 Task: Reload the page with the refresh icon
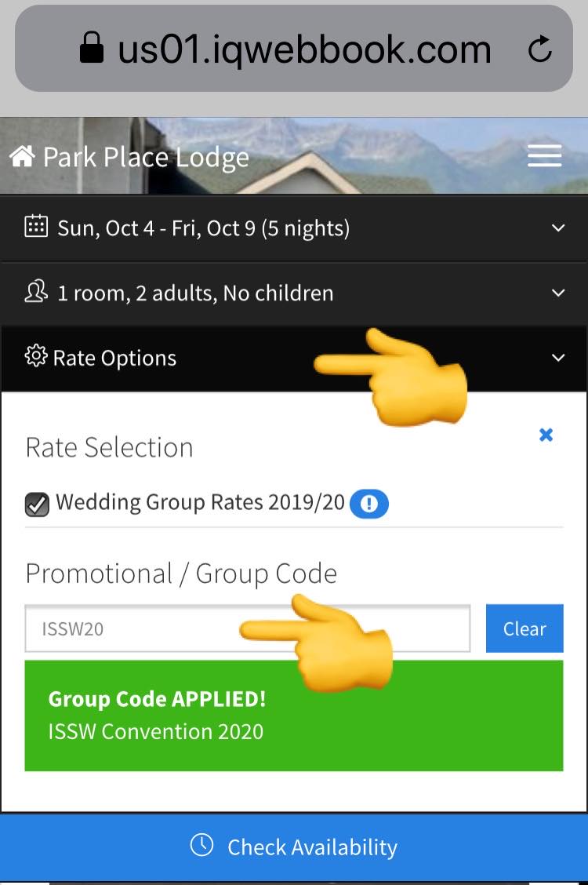pos(539,49)
